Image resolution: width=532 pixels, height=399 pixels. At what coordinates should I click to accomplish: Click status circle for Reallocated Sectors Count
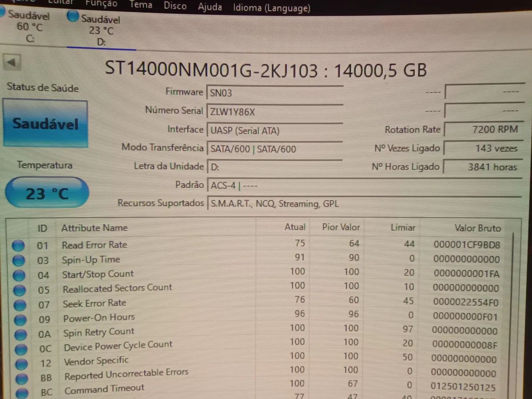(x=20, y=290)
